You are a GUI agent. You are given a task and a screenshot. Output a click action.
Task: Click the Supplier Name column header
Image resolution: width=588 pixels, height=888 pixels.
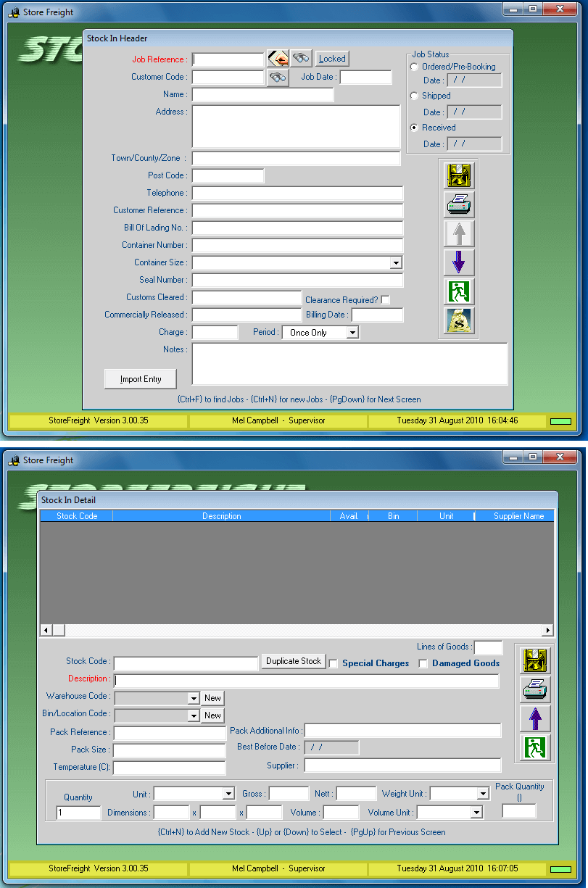[x=515, y=516]
